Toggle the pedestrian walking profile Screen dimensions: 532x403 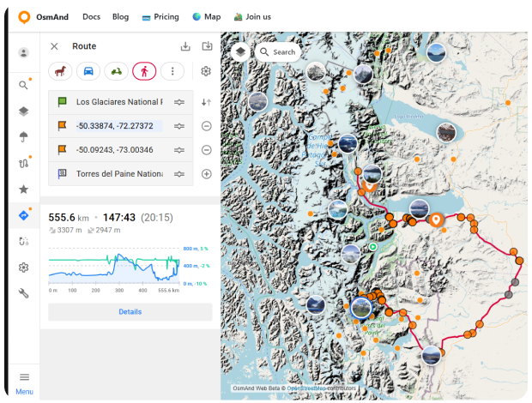coord(144,72)
